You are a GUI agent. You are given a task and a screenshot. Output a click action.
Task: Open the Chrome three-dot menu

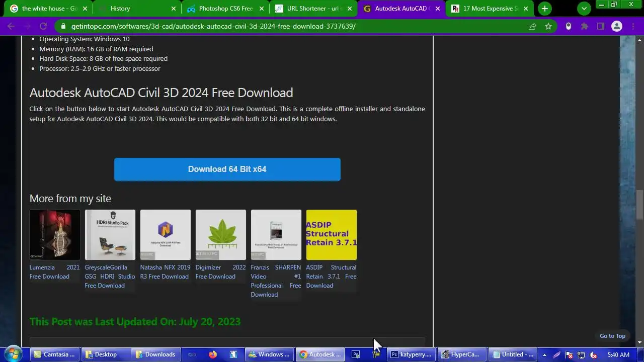(633, 26)
